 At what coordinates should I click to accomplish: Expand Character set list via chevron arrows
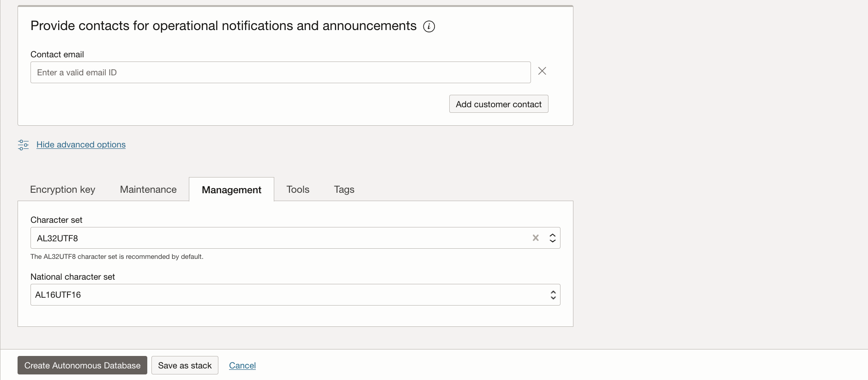[x=553, y=238]
